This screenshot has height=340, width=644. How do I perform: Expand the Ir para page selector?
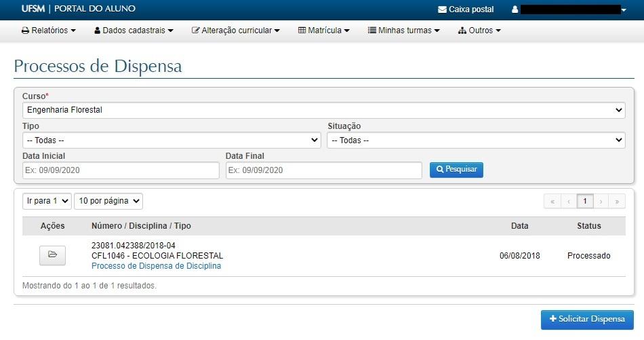click(47, 201)
